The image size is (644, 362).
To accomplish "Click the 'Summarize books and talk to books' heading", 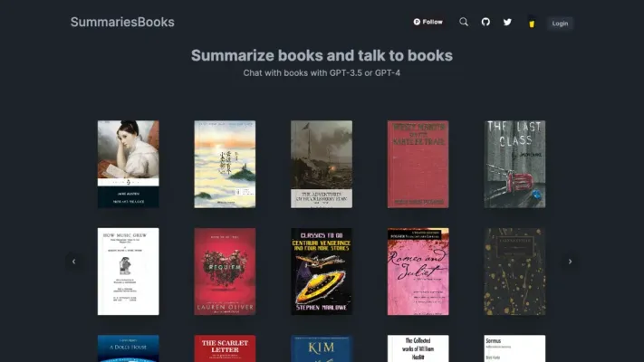I will click(x=322, y=55).
